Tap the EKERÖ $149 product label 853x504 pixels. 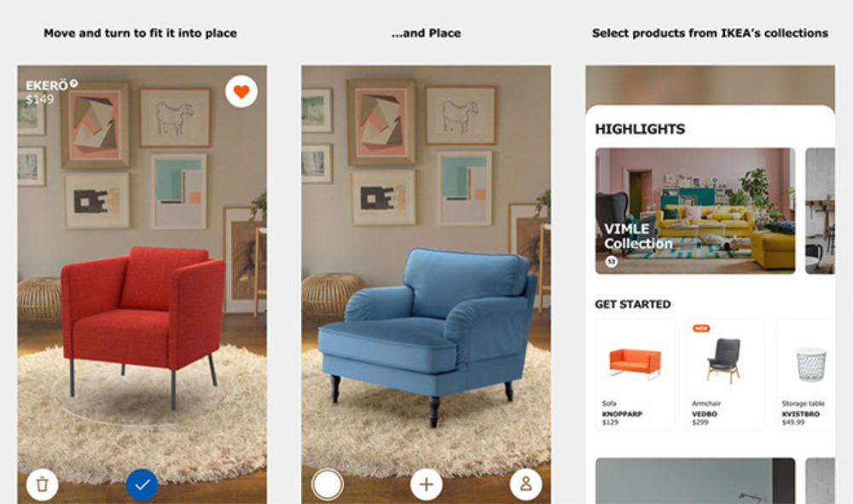click(47, 92)
